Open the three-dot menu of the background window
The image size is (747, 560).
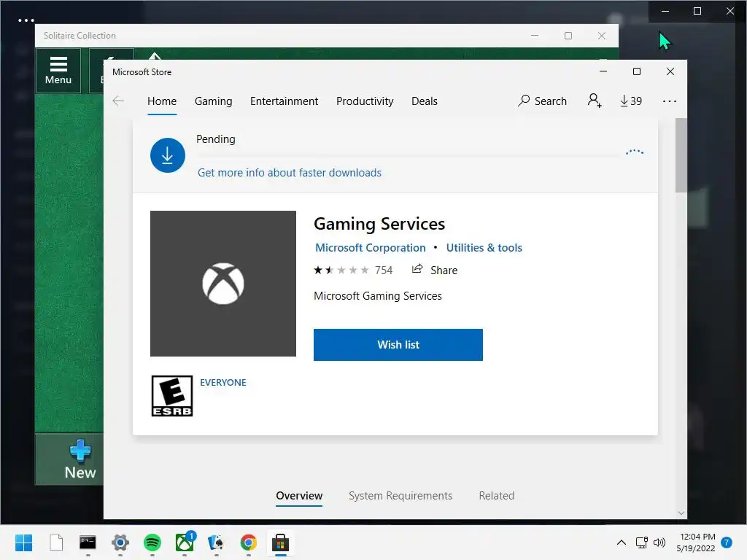26,20
